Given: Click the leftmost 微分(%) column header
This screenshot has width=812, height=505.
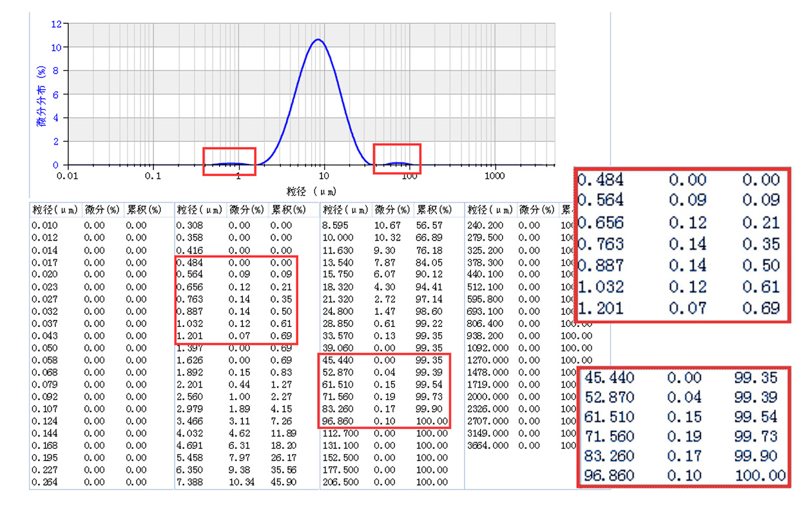Looking at the screenshot, I should (101, 210).
